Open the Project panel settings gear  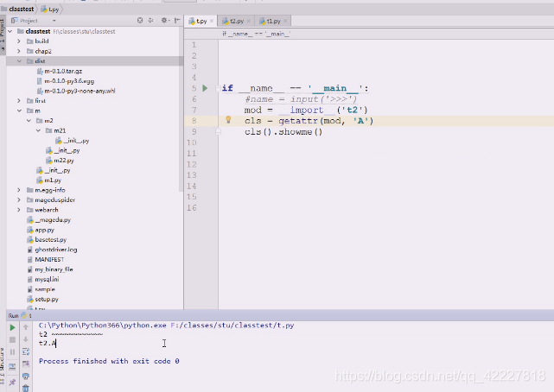coord(165,21)
